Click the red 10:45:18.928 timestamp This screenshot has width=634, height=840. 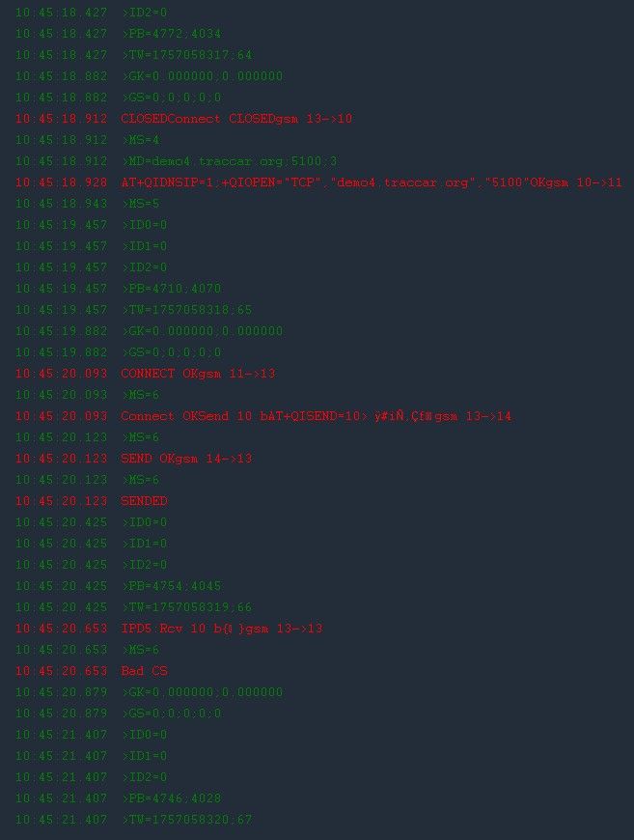61,182
